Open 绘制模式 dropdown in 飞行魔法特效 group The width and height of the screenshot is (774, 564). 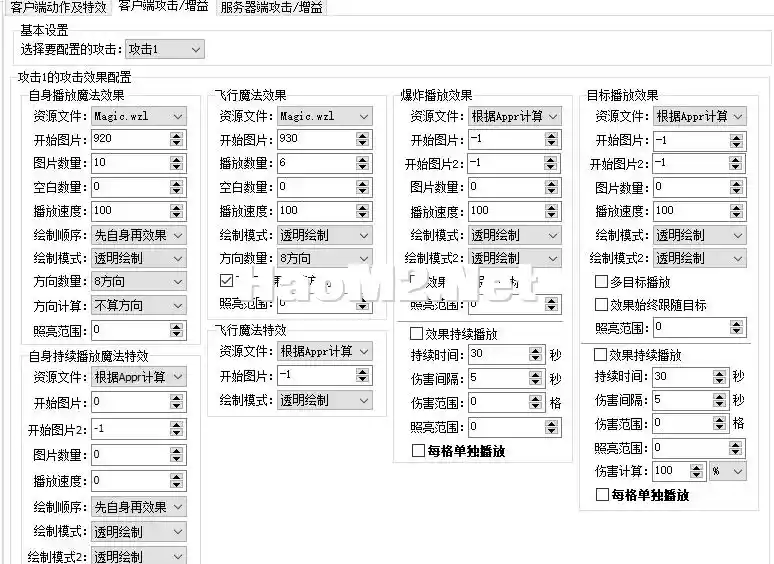325,400
